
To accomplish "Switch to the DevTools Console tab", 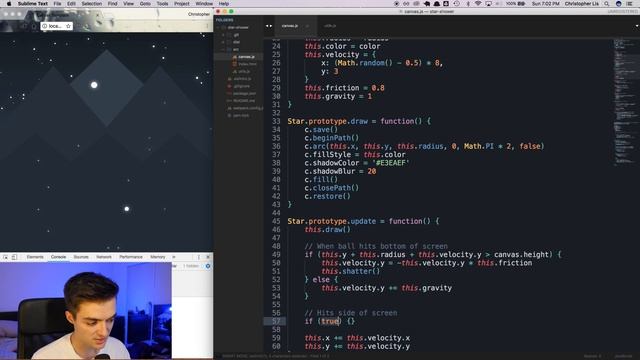I will pyautogui.click(x=58, y=257).
